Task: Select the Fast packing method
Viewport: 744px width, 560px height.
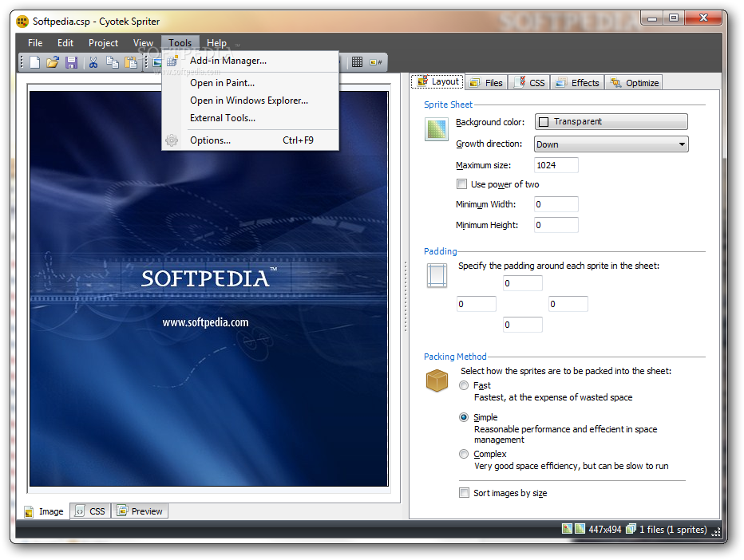Action: tap(464, 385)
